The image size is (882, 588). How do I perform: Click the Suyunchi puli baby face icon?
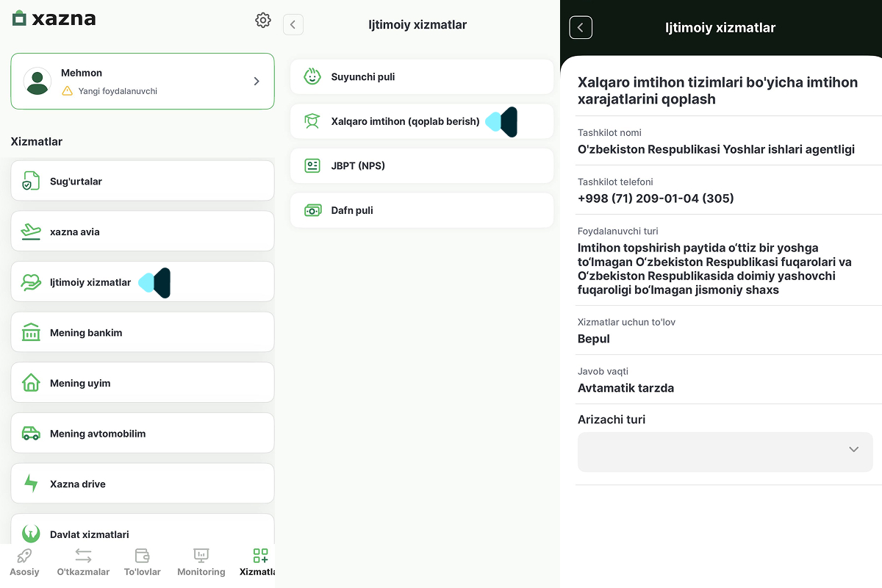(312, 76)
